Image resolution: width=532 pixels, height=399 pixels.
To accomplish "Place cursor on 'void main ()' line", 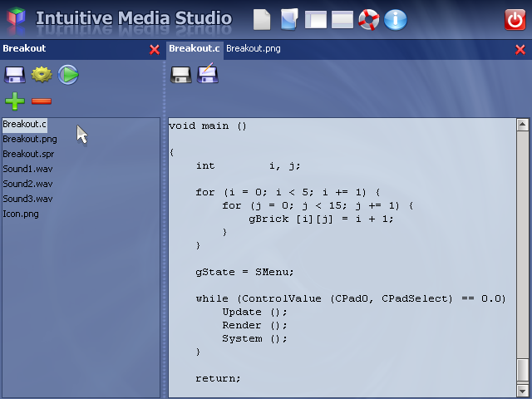I will [x=208, y=126].
